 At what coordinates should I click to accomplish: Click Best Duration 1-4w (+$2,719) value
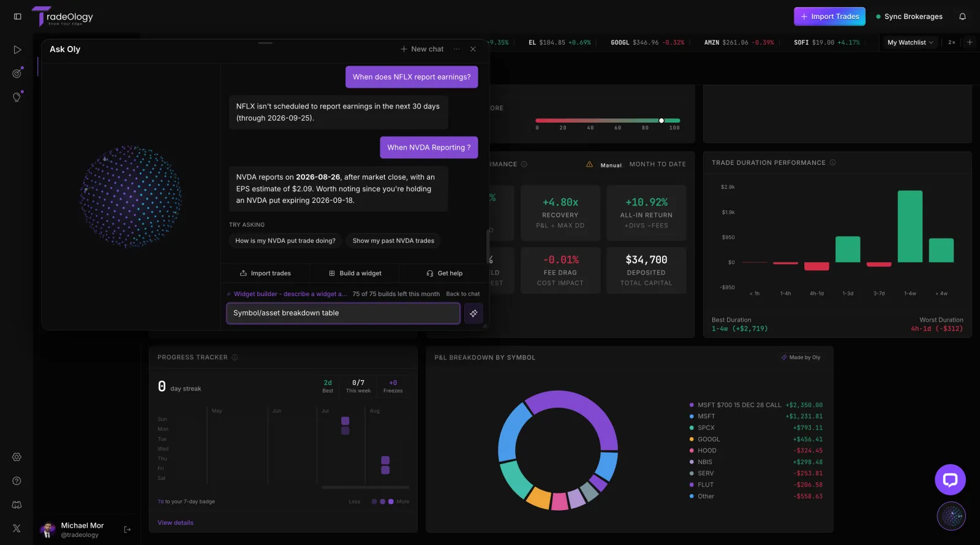(x=740, y=329)
